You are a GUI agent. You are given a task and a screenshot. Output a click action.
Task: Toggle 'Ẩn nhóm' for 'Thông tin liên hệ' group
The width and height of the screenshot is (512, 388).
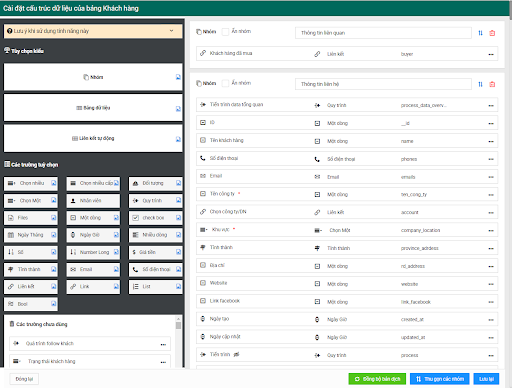(x=225, y=83)
